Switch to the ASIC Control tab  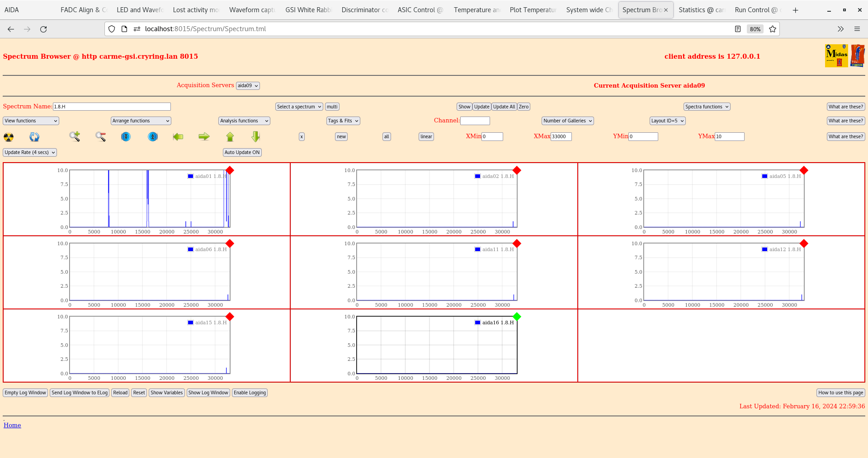(x=420, y=10)
